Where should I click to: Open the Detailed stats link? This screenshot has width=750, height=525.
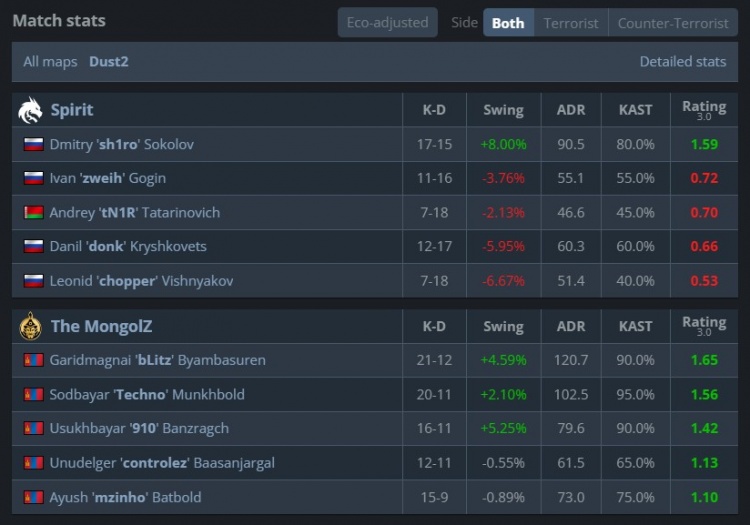682,61
